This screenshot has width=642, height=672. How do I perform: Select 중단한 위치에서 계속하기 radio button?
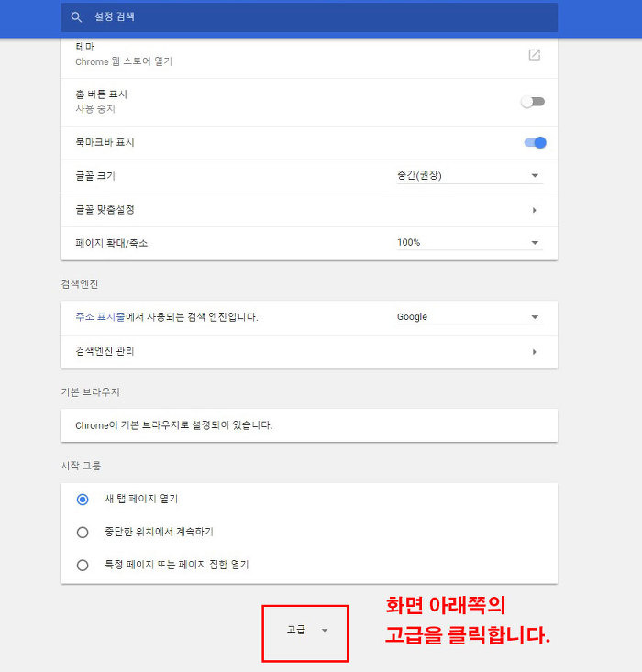click(x=83, y=533)
